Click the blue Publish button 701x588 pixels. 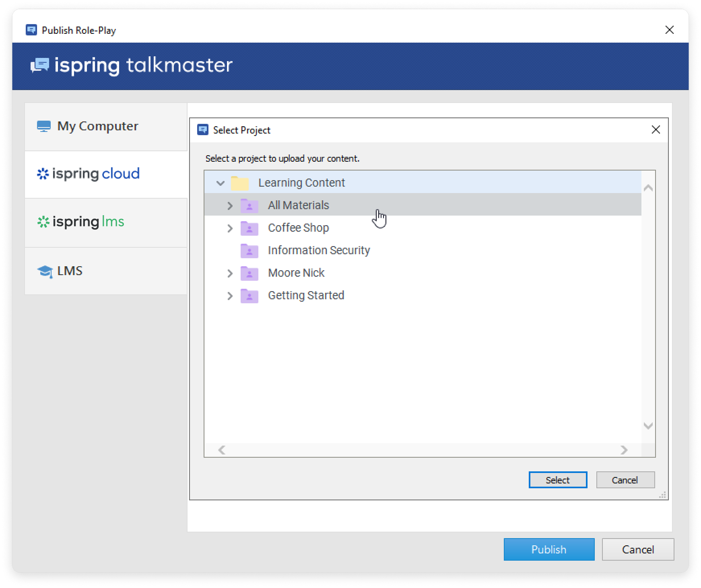pyautogui.click(x=548, y=549)
